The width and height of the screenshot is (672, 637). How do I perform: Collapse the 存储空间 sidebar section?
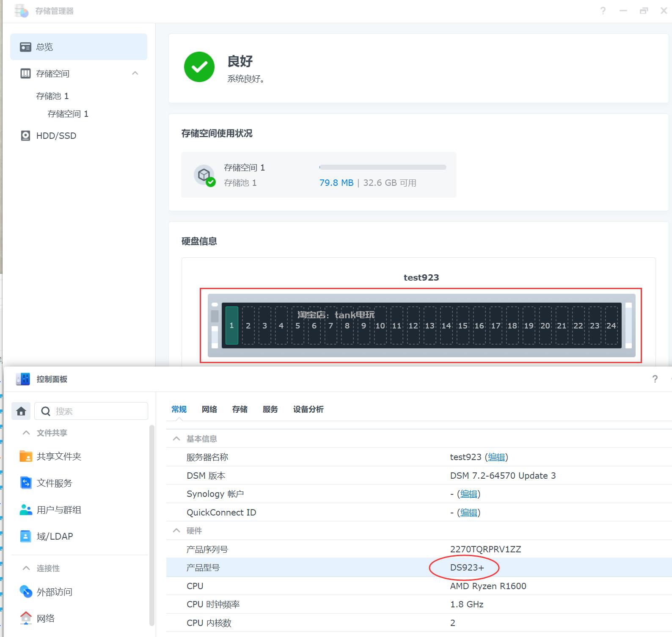135,73
